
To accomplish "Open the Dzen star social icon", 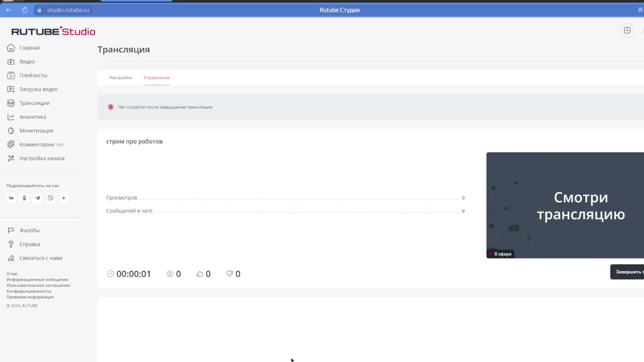I will pos(64,198).
